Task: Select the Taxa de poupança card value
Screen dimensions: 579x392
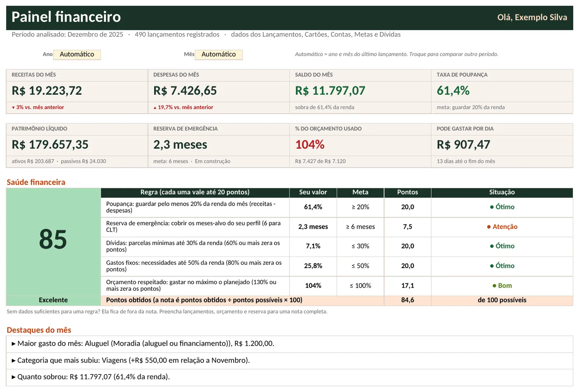Action: coord(453,91)
